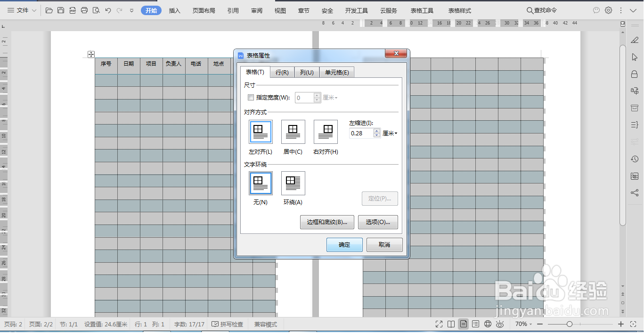
Task: Click the 边框和底纹(B)... button
Action: click(x=327, y=222)
